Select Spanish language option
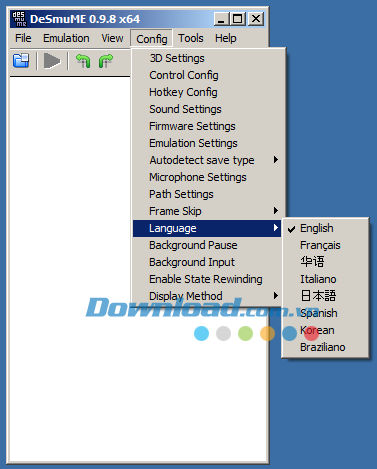Viewport: 377px width, 469px height. click(325, 313)
